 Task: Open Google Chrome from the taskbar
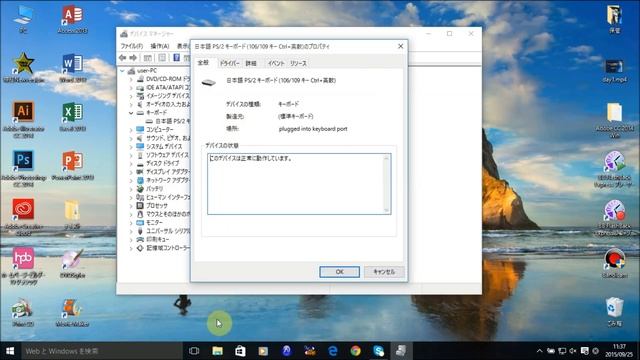(356, 351)
